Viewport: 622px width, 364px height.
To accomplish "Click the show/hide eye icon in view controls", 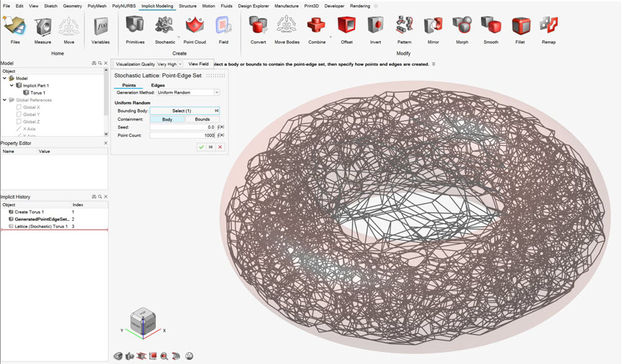I will [x=118, y=356].
